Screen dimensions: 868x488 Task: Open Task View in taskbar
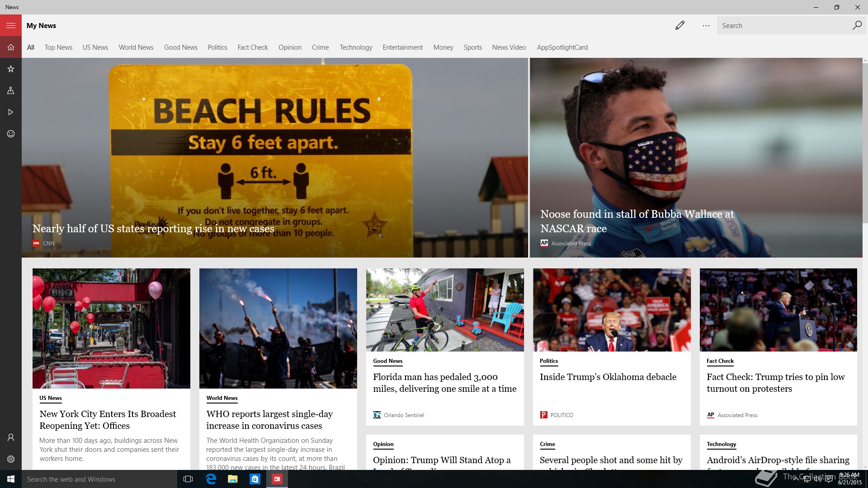tap(188, 479)
